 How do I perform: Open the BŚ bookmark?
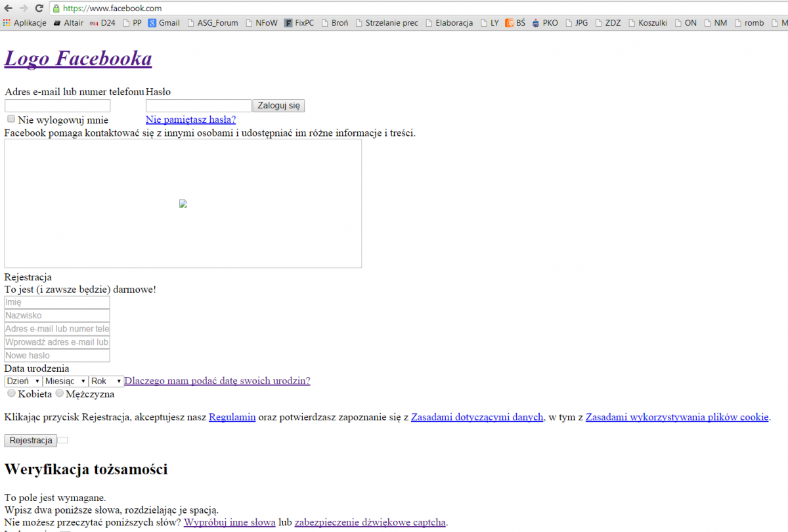(x=515, y=23)
